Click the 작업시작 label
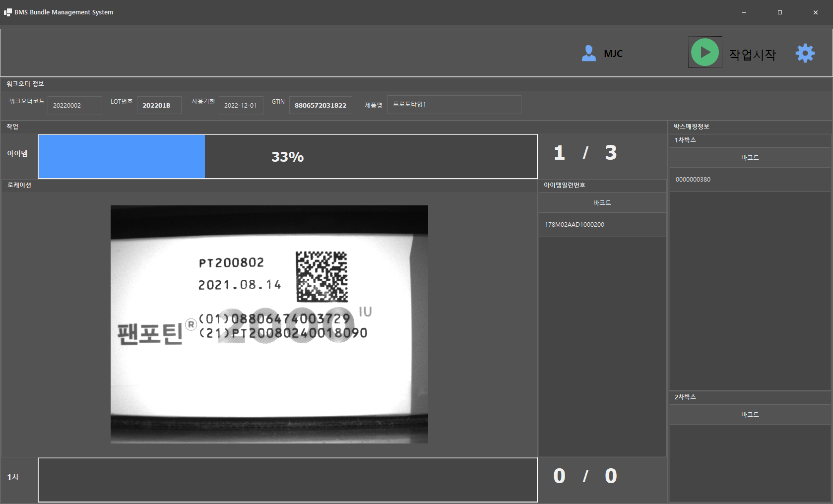 (x=752, y=54)
